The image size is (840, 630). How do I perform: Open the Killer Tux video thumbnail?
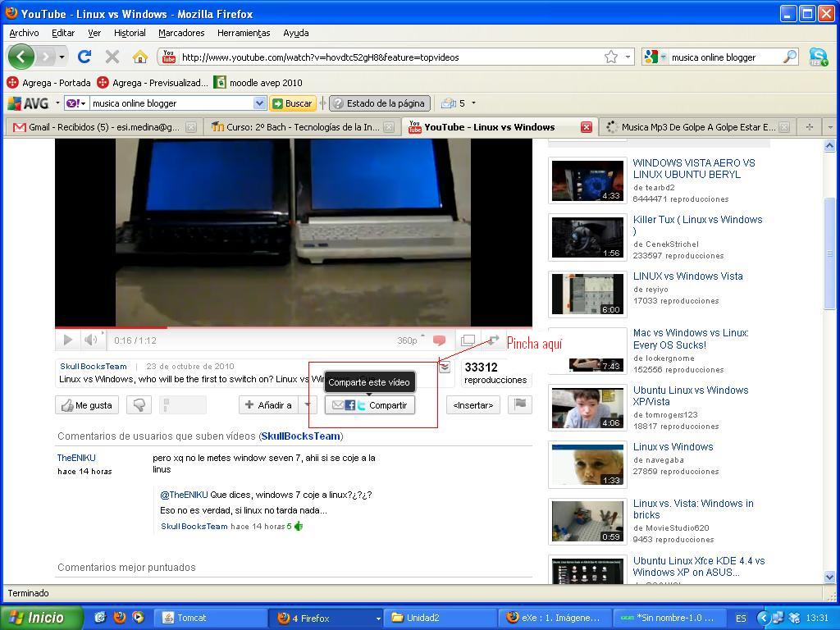[x=587, y=237]
